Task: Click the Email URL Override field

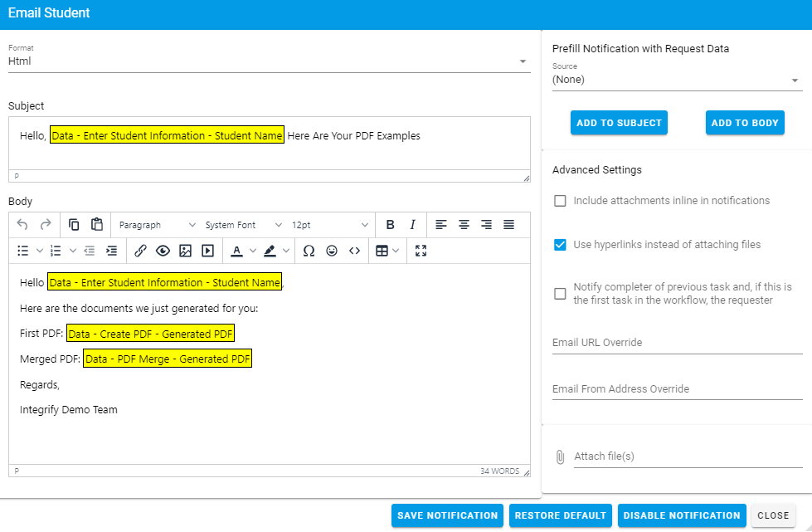Action: (x=677, y=343)
